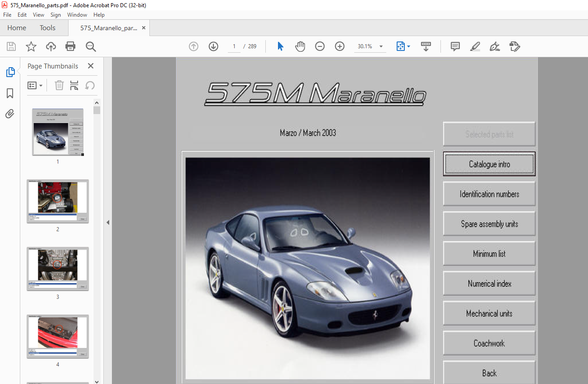Viewport: 588px width, 384px height.
Task: Click the Identification numbers button
Action: [x=489, y=194]
